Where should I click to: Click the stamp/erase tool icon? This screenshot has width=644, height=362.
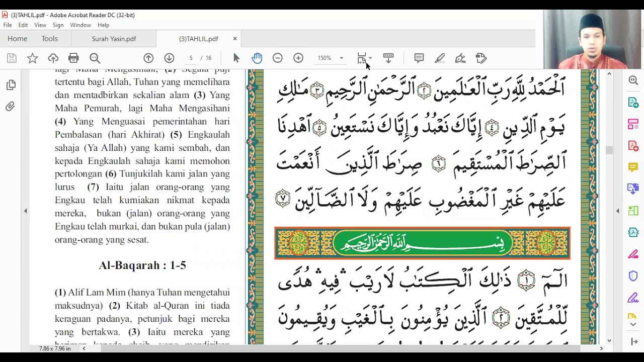pyautogui.click(x=481, y=58)
